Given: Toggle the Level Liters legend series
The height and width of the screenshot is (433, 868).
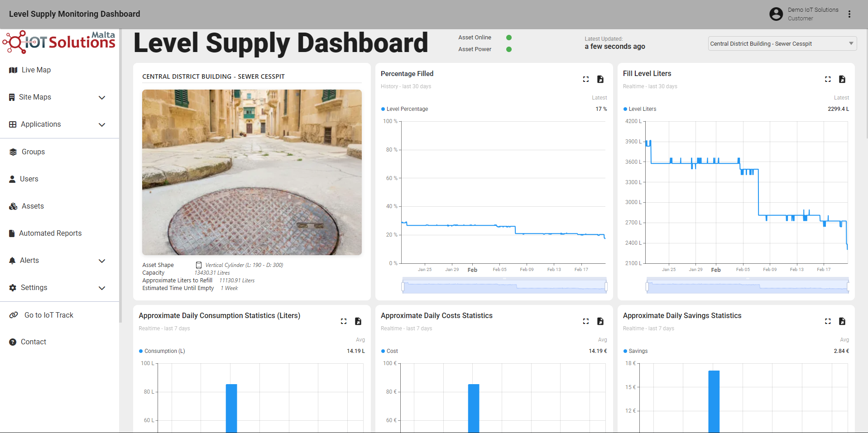Looking at the screenshot, I should click(x=640, y=109).
